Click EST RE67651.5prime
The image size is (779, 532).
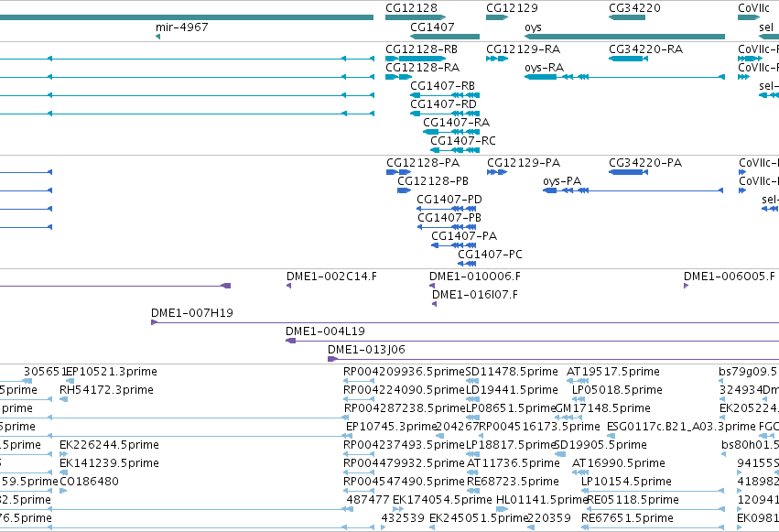coord(627,518)
